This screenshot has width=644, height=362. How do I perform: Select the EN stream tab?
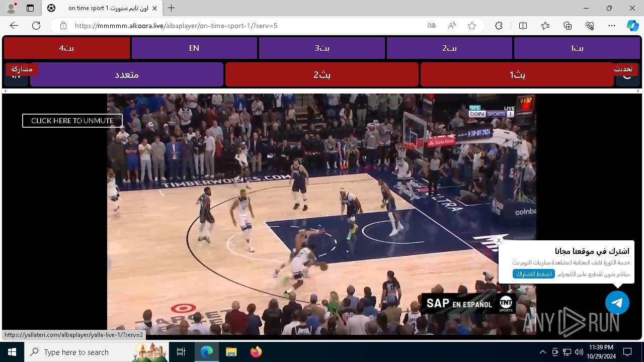[x=194, y=48]
